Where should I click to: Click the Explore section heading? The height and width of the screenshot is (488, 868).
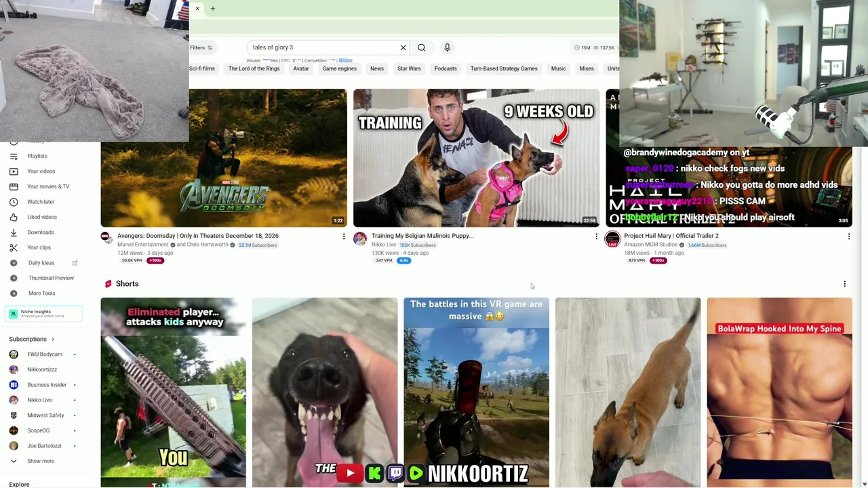click(19, 484)
